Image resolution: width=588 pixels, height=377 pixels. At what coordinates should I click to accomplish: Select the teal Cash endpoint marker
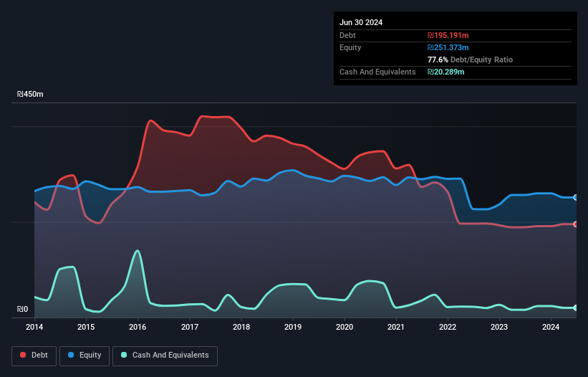tap(576, 307)
